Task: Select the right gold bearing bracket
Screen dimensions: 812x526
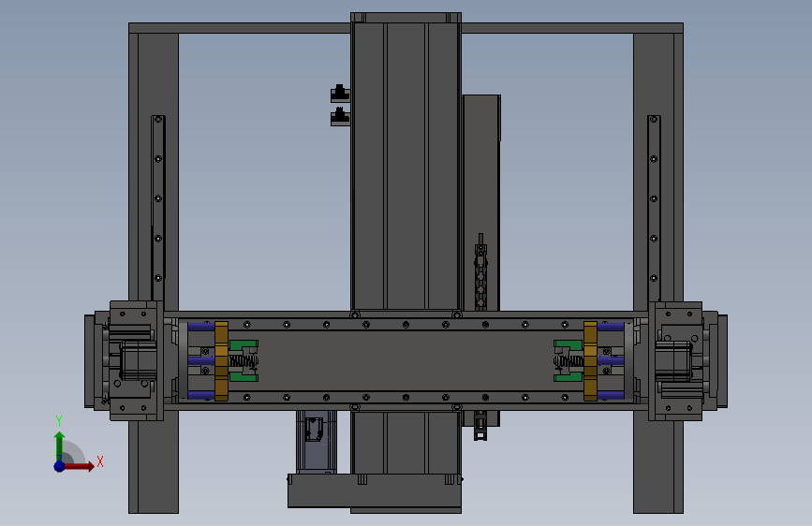Action: pyautogui.click(x=590, y=361)
